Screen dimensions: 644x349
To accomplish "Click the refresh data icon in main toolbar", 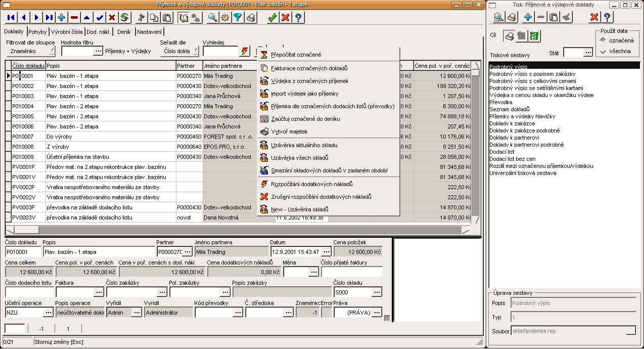I will click(124, 18).
